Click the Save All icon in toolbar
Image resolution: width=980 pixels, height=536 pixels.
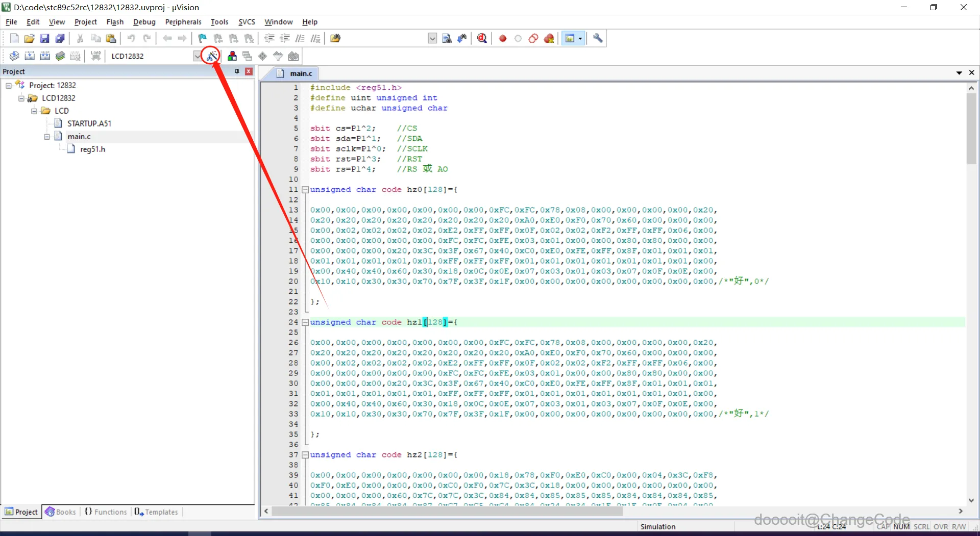60,38
